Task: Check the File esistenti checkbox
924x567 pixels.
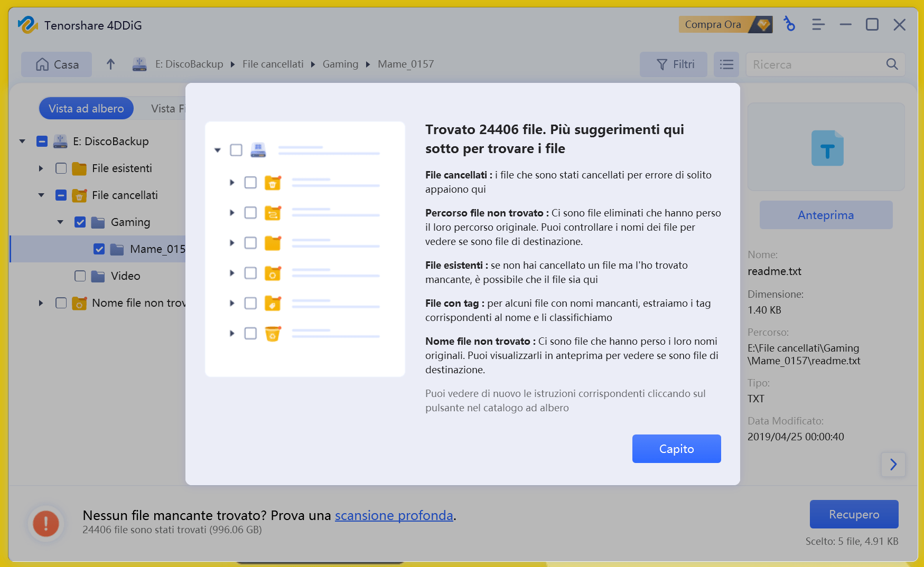Action: click(61, 168)
